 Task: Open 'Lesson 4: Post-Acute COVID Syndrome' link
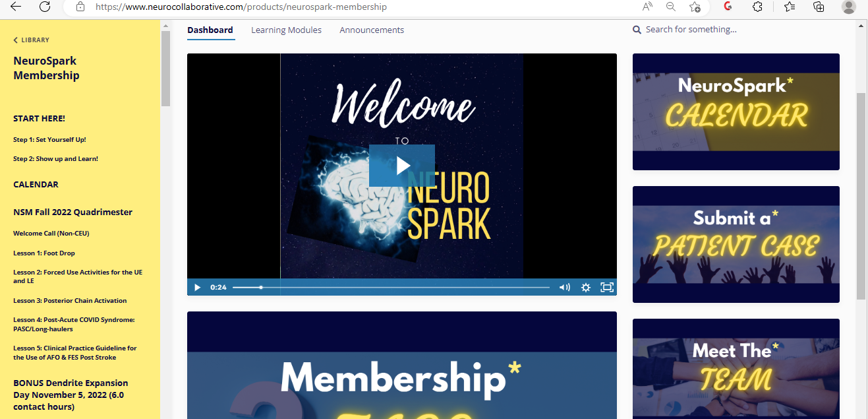[x=74, y=324]
